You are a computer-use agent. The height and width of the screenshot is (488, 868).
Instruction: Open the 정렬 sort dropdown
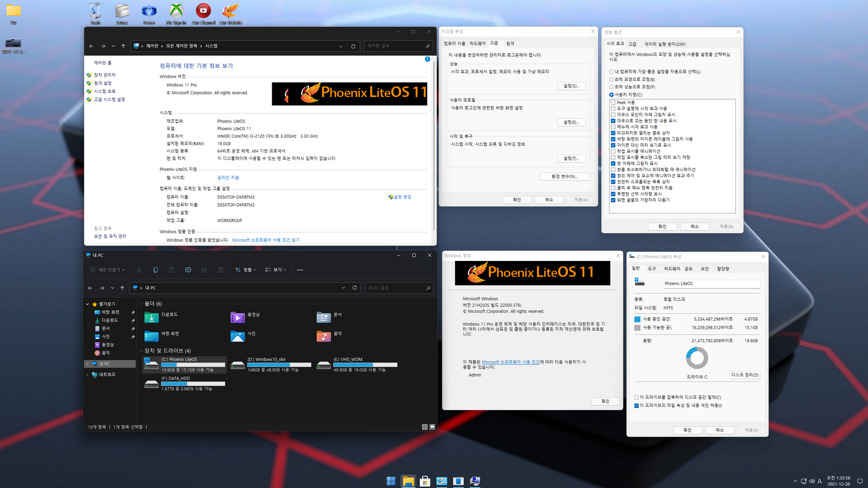pyautogui.click(x=246, y=270)
